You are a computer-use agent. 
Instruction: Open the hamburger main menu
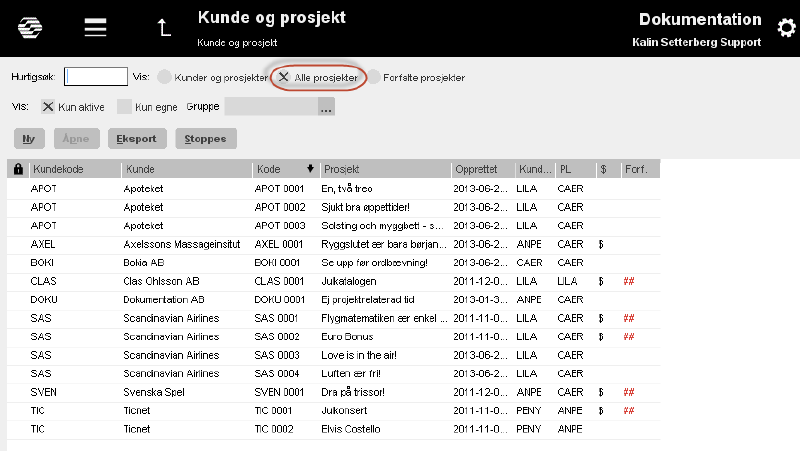click(x=95, y=28)
